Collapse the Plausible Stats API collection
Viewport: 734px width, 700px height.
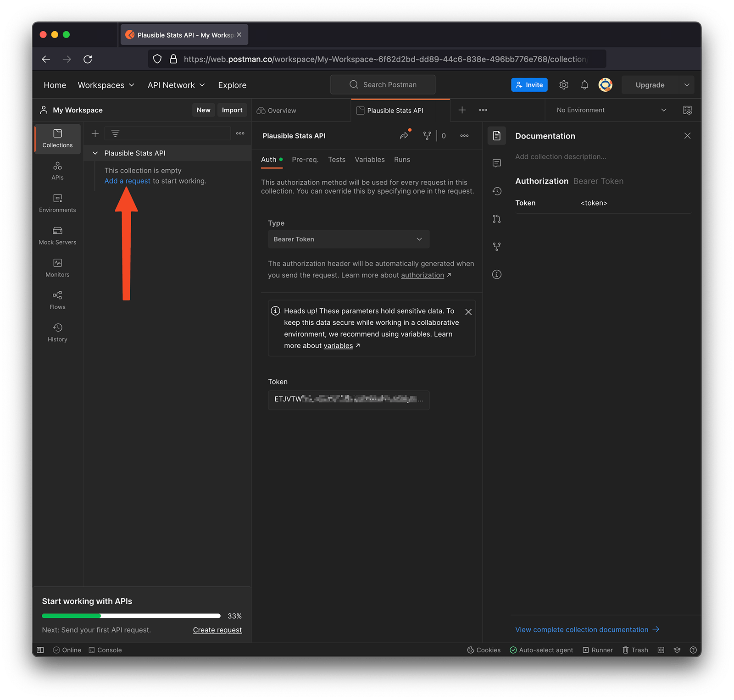[95, 153]
